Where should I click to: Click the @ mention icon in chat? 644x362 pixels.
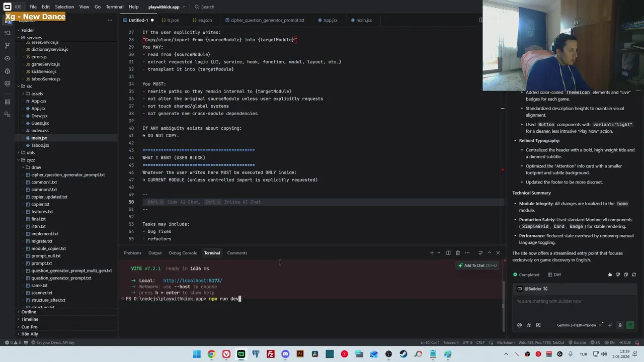(x=520, y=325)
